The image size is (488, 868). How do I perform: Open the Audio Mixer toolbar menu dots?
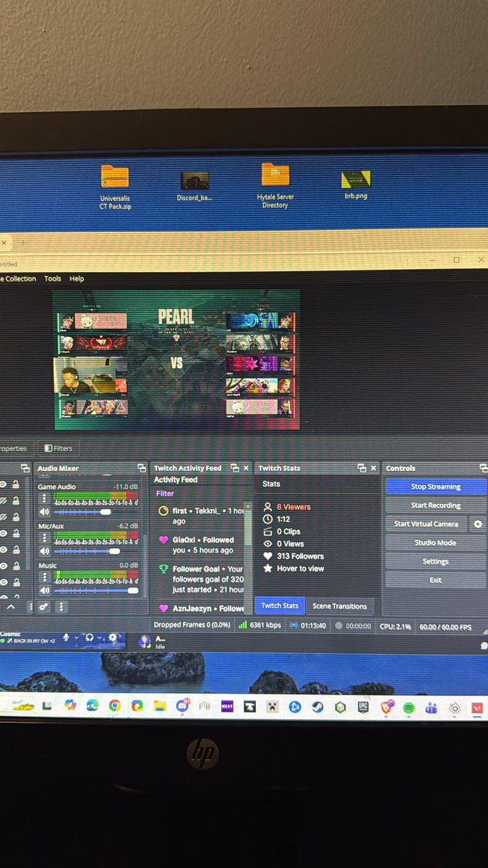(61, 607)
